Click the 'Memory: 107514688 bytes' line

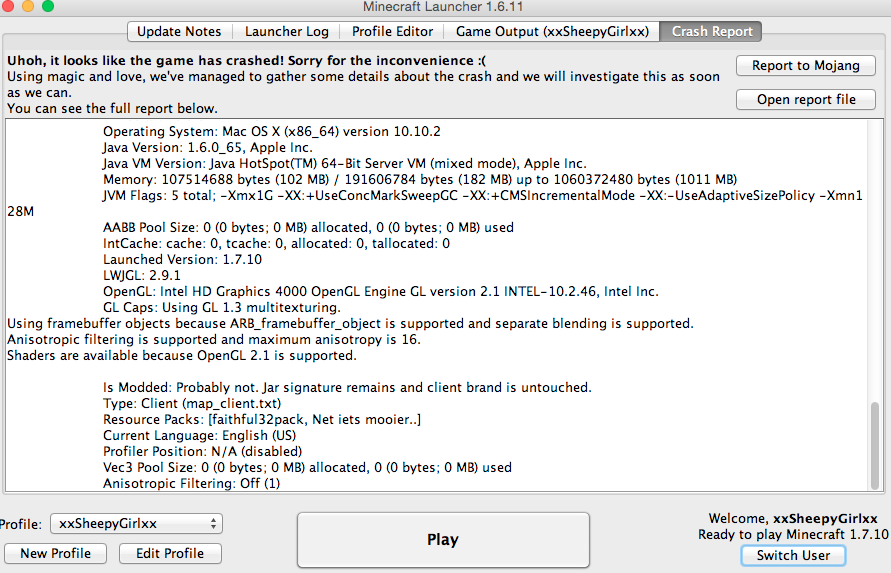click(420, 179)
